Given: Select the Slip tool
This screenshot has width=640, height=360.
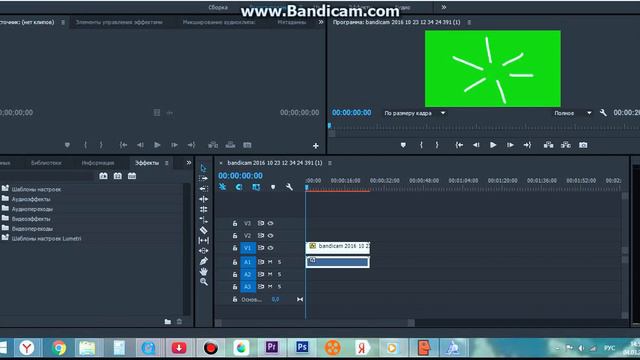Looking at the screenshot, I should [x=203, y=240].
